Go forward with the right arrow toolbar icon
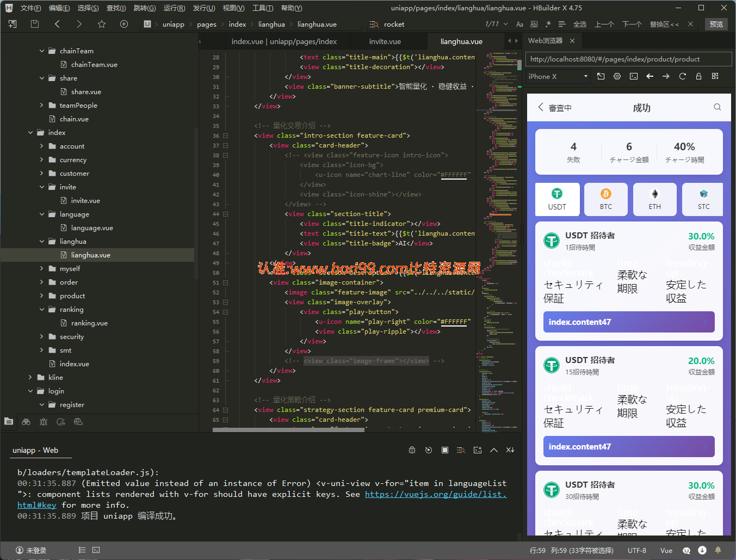The image size is (736, 560). 79,24
